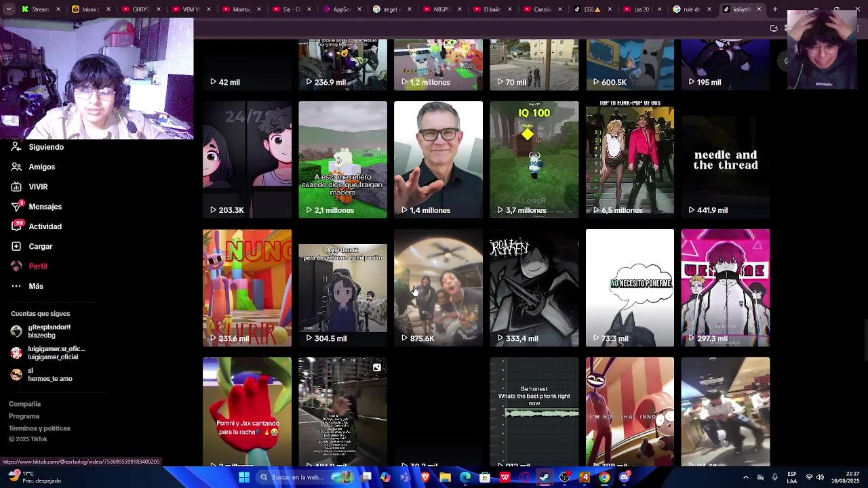Open the Compañía footer link
Screen dimensions: 868x488
click(x=24, y=404)
